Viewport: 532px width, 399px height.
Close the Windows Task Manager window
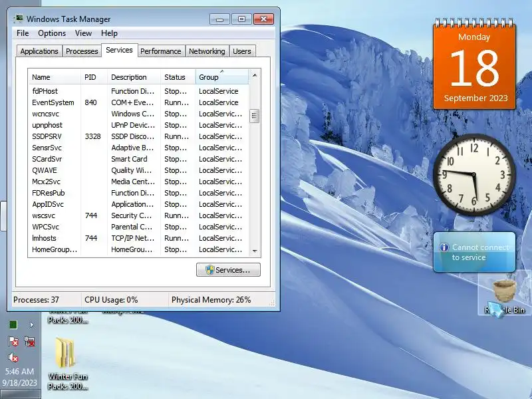(263, 19)
